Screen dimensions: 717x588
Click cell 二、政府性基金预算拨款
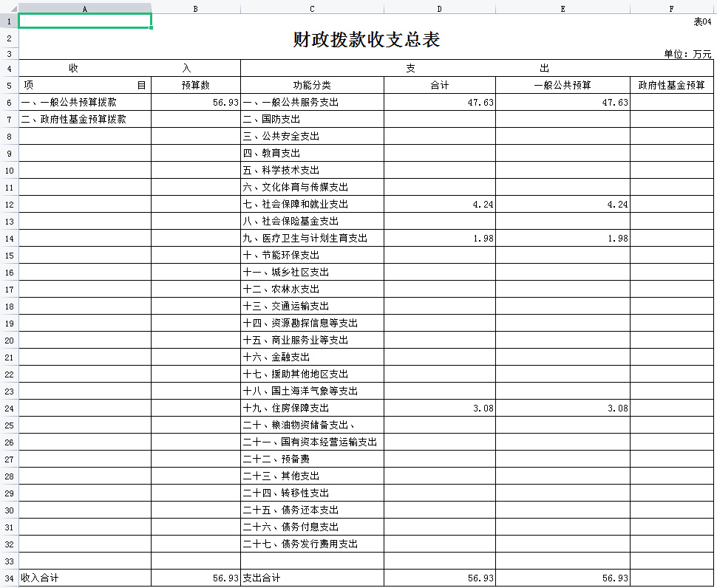pos(85,119)
